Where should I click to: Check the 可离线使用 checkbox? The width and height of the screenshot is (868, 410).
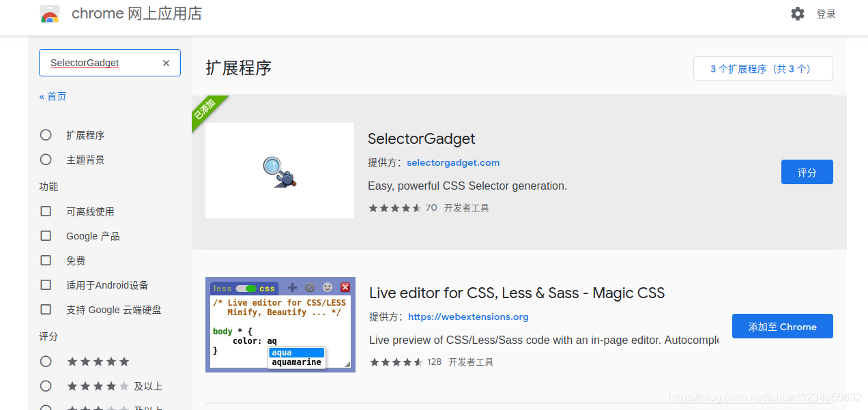click(x=46, y=211)
